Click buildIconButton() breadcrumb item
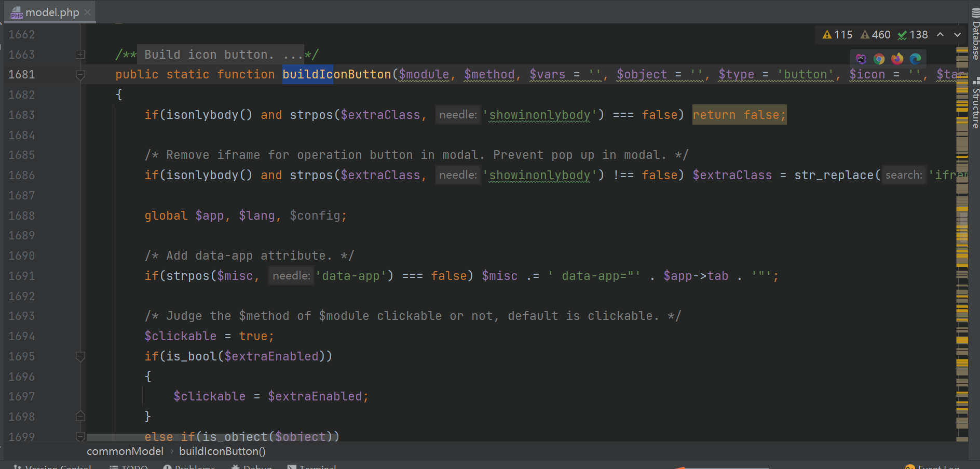The width and height of the screenshot is (980, 469). [222, 451]
